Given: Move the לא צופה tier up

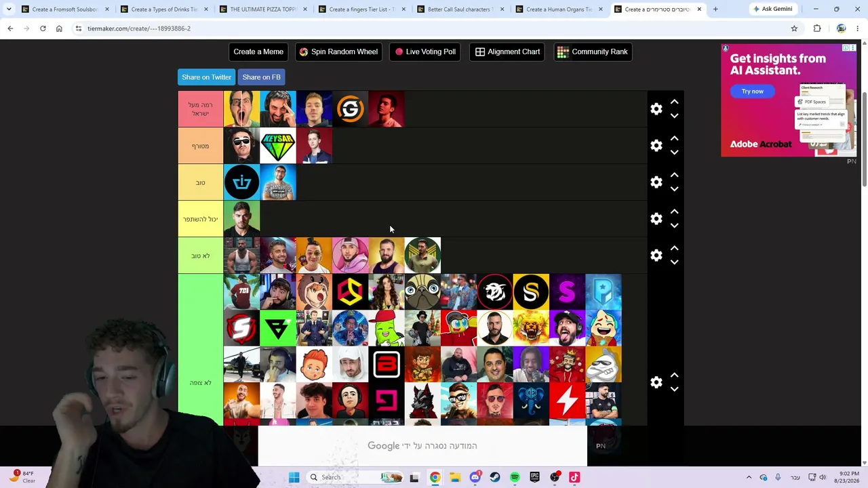Looking at the screenshot, I should (x=674, y=375).
